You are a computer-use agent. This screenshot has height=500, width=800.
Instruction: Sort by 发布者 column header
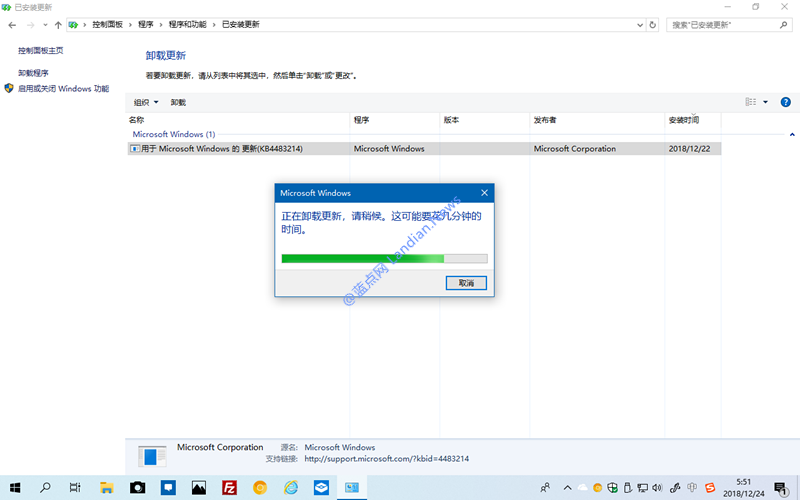(545, 120)
